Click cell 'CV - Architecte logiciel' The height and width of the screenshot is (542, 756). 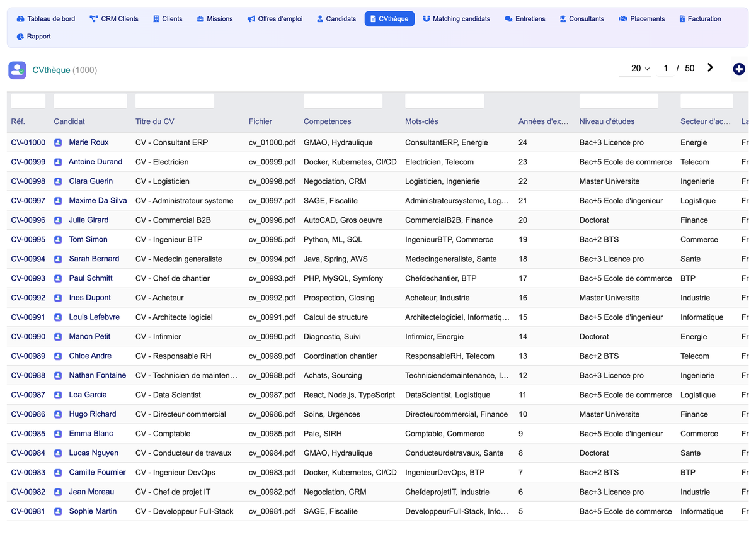tap(174, 317)
